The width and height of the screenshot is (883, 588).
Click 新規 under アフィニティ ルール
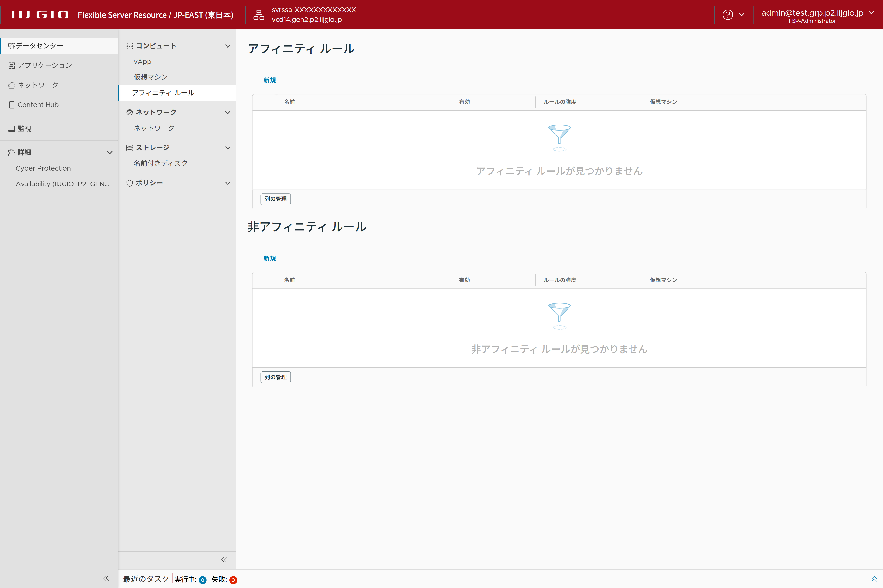click(x=269, y=80)
